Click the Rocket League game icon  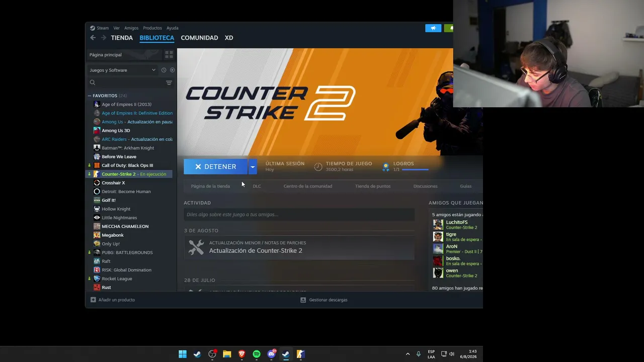point(97,279)
